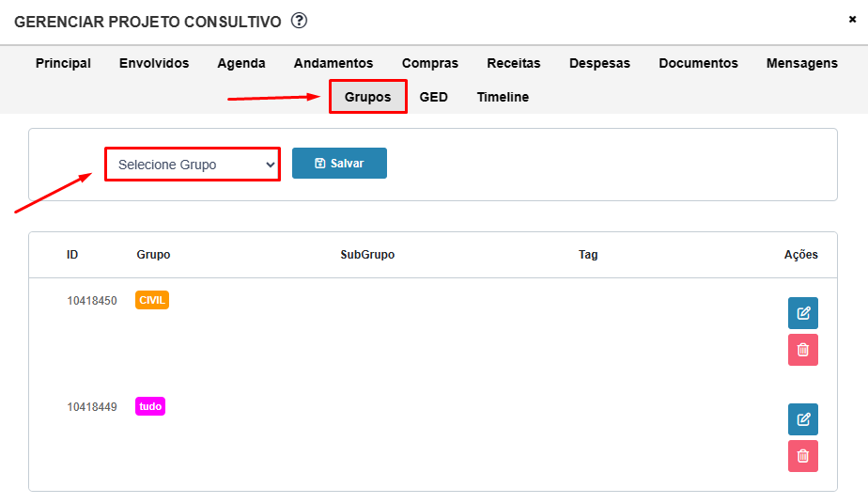Delete the CIVIL group row
This screenshot has width=868, height=504.
[x=802, y=350]
